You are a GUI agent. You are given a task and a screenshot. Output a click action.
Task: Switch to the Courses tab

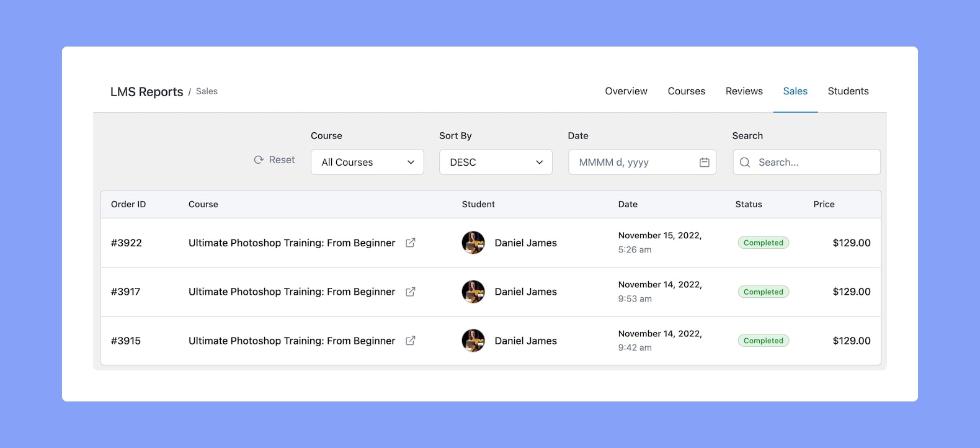pos(686,91)
